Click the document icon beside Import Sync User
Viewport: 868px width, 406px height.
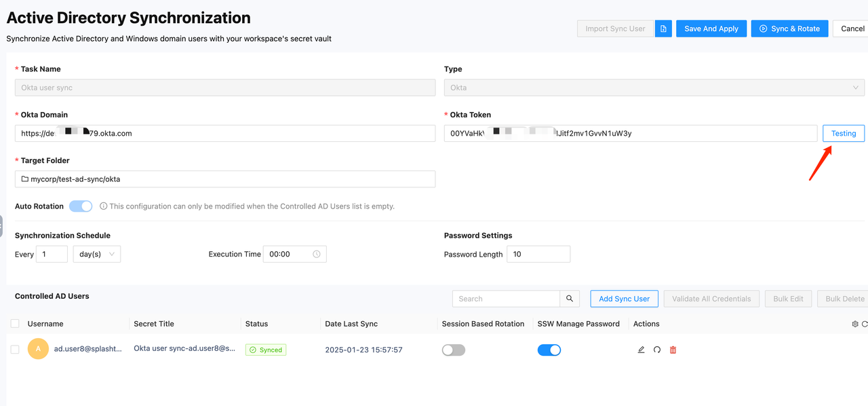(x=663, y=29)
